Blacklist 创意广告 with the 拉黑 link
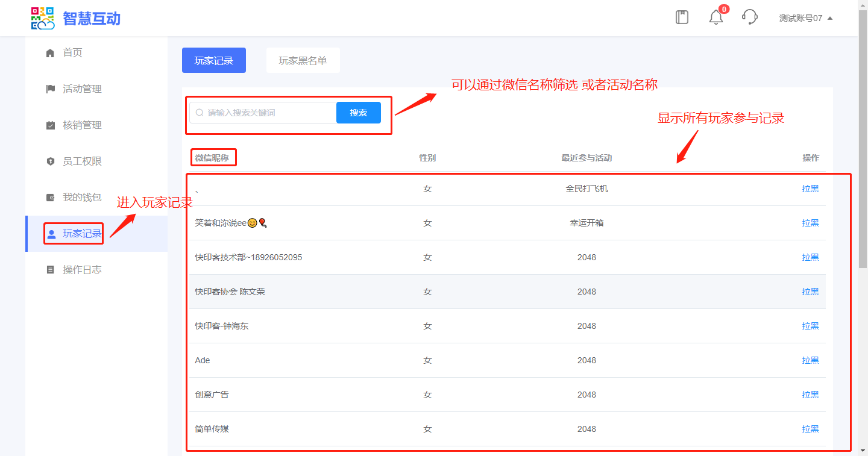This screenshot has width=868, height=456. pos(810,395)
